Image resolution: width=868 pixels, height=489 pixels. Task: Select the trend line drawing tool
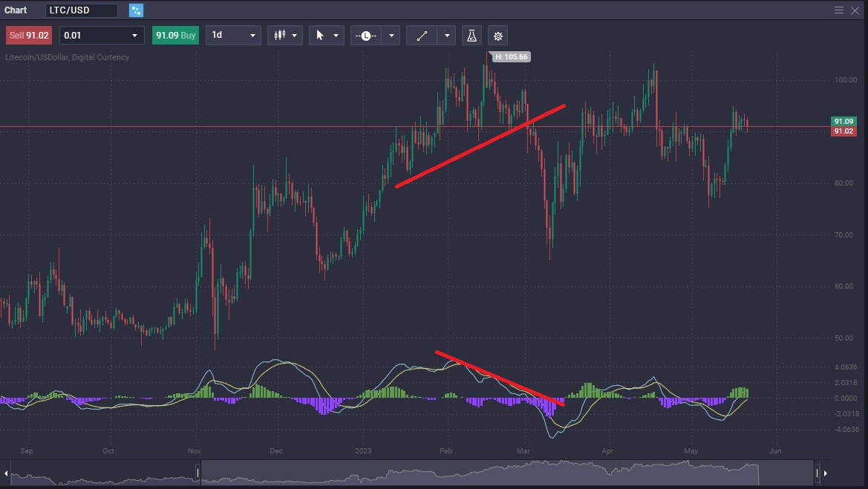click(422, 35)
